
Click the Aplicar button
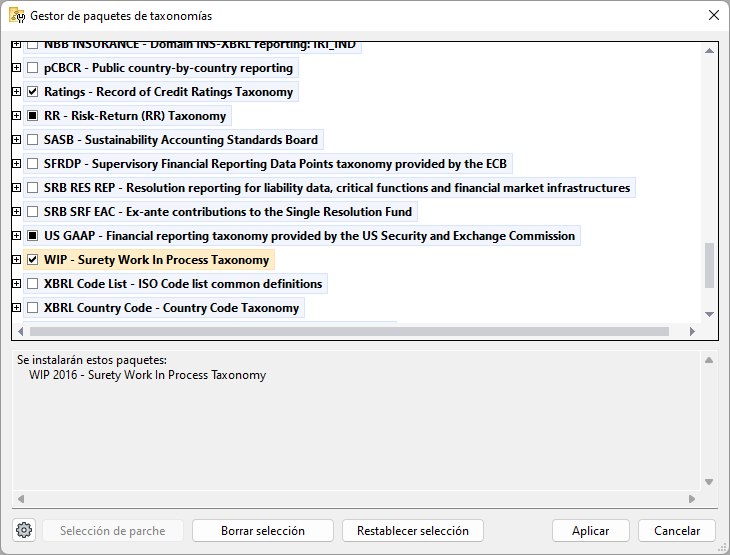point(590,531)
